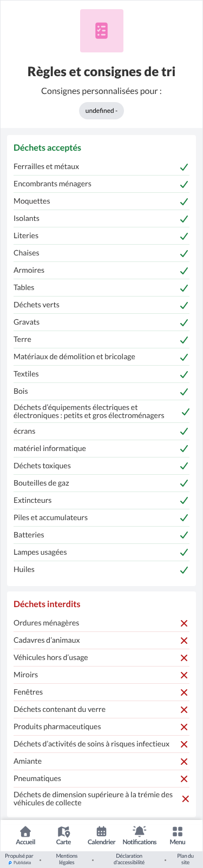Open the Accueil home icon
Viewport: 203px width, 868px height.
[x=25, y=831]
